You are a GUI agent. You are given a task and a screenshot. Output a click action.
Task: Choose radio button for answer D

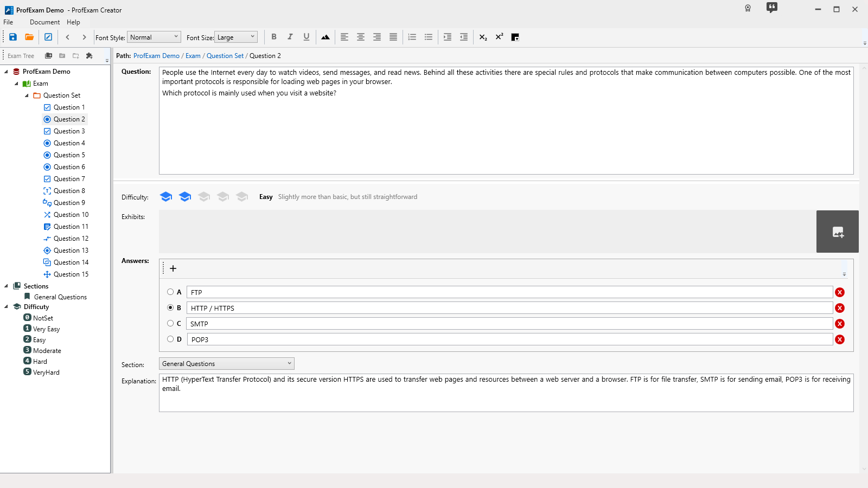170,339
